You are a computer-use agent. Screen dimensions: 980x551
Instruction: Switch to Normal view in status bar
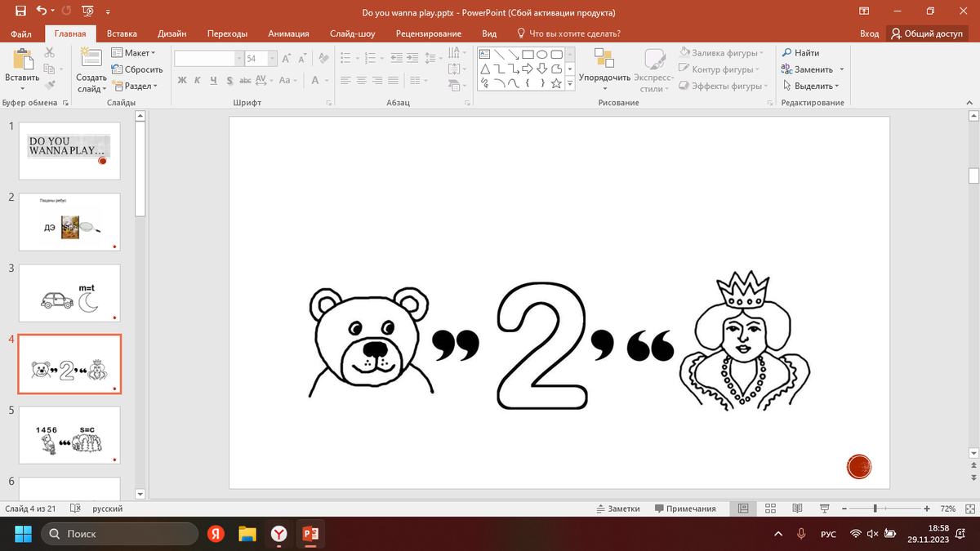coord(743,508)
